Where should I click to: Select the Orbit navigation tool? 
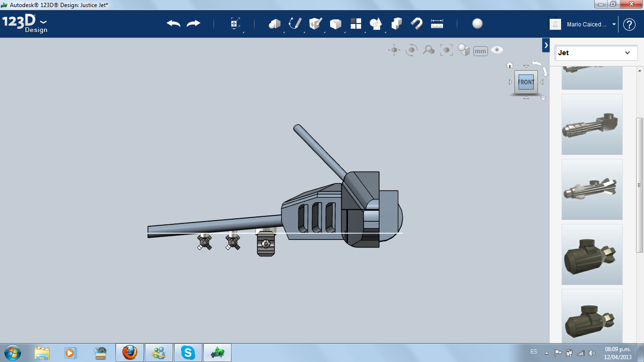[412, 50]
